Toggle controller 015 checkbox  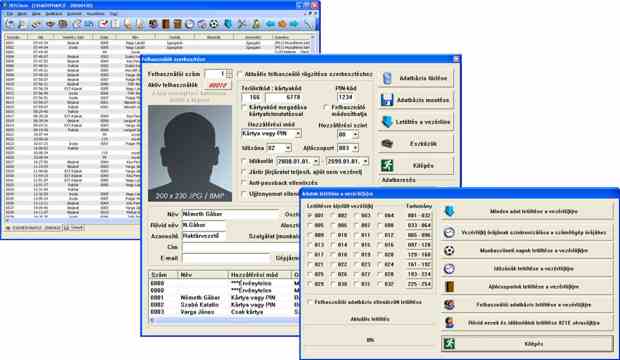tap(356, 245)
